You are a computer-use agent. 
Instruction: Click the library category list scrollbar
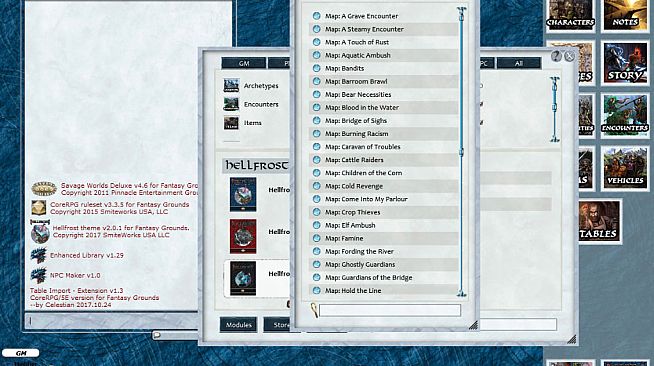tap(554, 109)
